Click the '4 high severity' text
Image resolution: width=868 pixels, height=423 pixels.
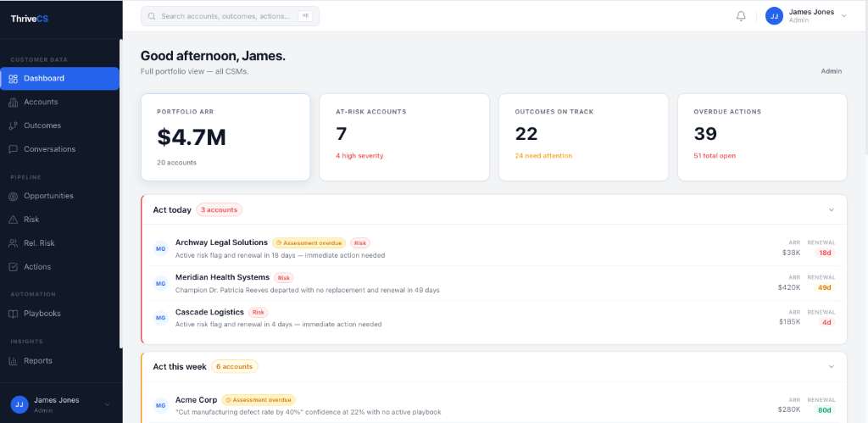[x=359, y=156]
